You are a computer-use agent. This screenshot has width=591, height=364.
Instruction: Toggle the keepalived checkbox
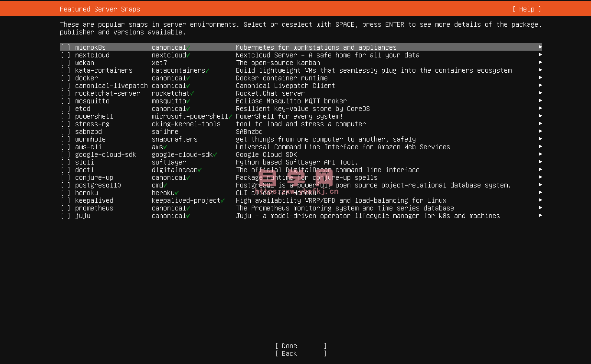pos(66,200)
